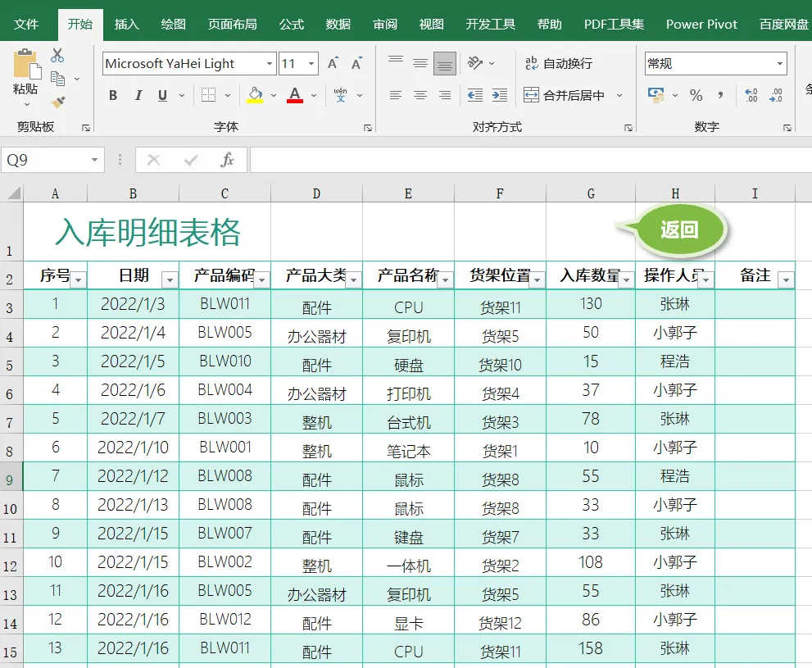The height and width of the screenshot is (668, 812).
Task: Click the text orientation icon
Action: pyautogui.click(x=475, y=62)
